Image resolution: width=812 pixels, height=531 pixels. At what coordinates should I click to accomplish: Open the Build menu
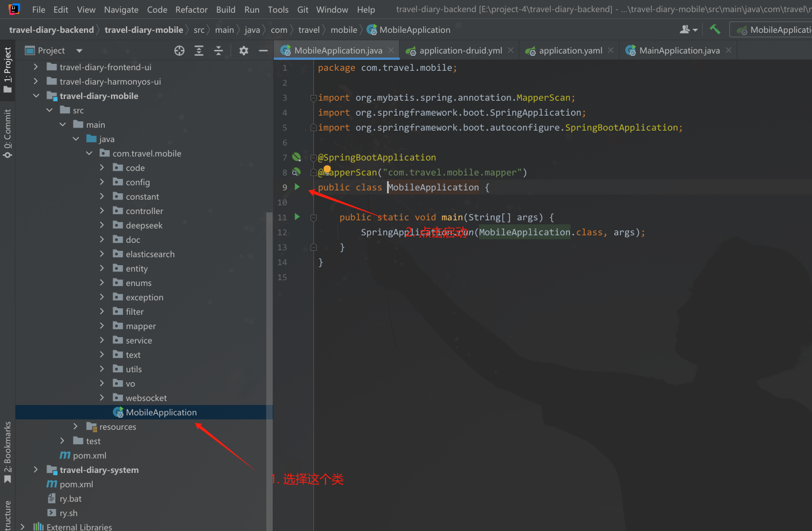click(225, 9)
